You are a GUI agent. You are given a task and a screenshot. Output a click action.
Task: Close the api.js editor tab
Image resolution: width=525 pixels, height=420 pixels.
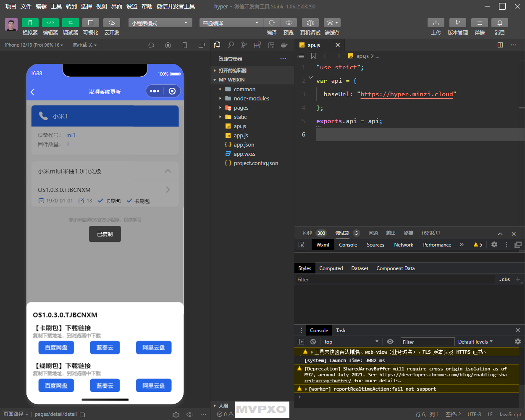coord(338,45)
